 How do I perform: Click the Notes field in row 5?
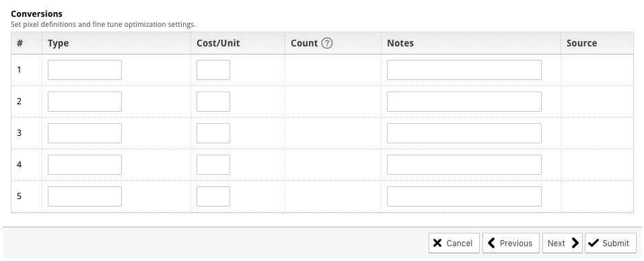(x=464, y=196)
